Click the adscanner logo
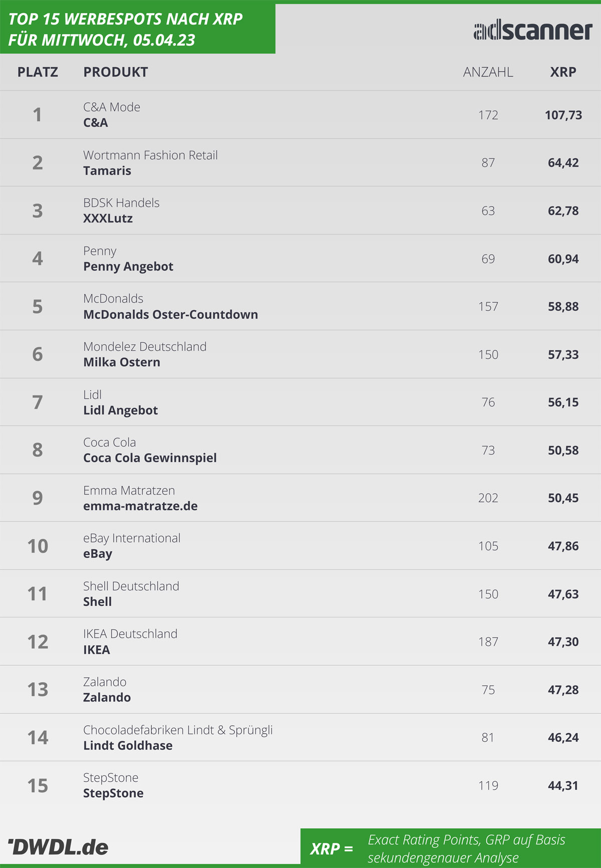 (x=533, y=31)
